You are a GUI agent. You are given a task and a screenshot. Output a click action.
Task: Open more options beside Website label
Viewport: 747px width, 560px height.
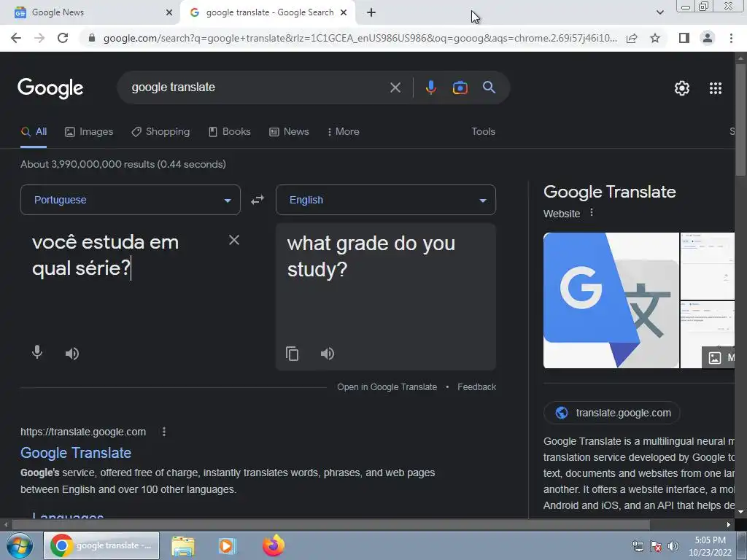coord(591,212)
